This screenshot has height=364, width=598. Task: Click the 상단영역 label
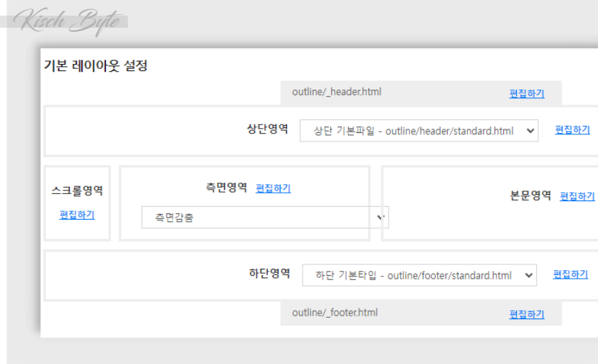click(x=268, y=129)
